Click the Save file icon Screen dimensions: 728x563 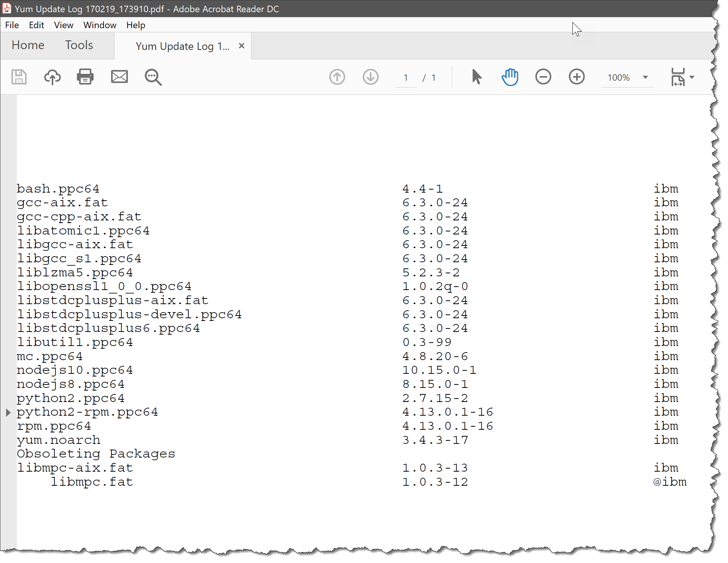click(19, 77)
